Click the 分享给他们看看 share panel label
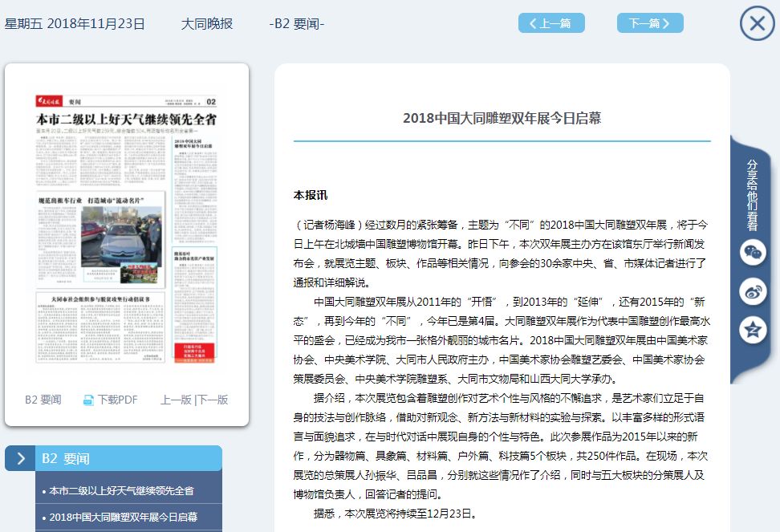 (752, 195)
